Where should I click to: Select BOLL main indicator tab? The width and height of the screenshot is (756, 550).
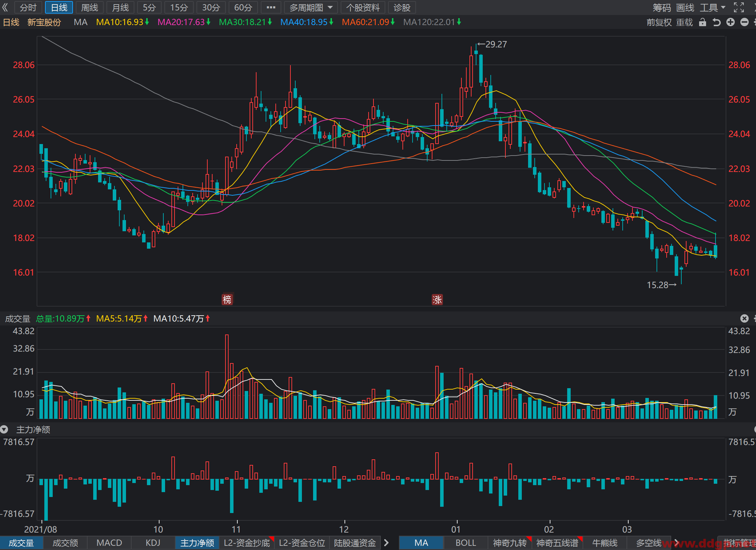click(466, 543)
